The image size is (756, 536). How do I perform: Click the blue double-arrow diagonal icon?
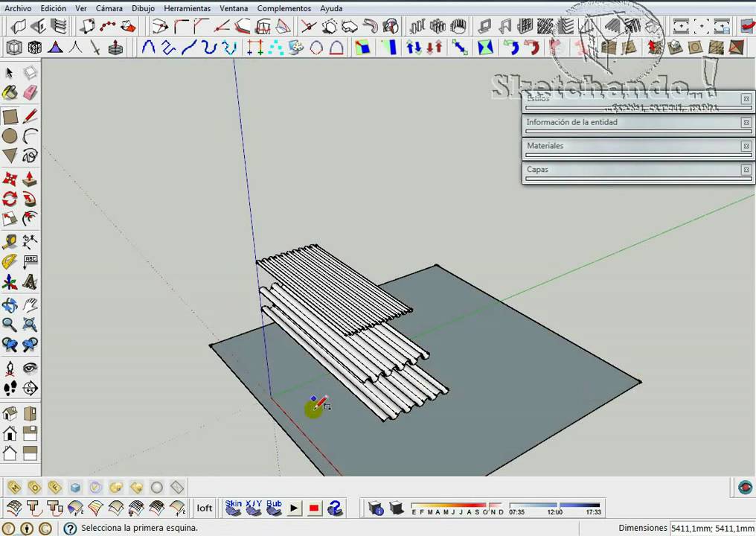(x=460, y=48)
